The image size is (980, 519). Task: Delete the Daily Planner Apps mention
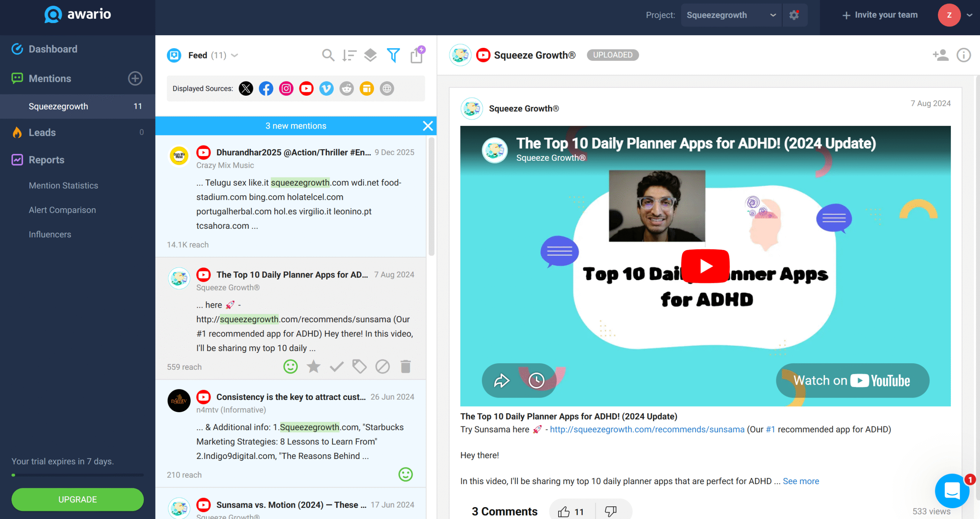coord(405,367)
